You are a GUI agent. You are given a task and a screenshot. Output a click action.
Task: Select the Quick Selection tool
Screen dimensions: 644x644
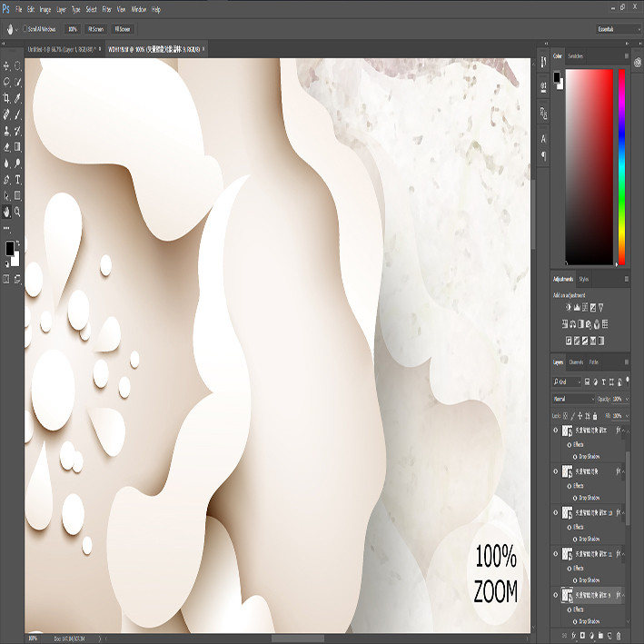(x=17, y=82)
